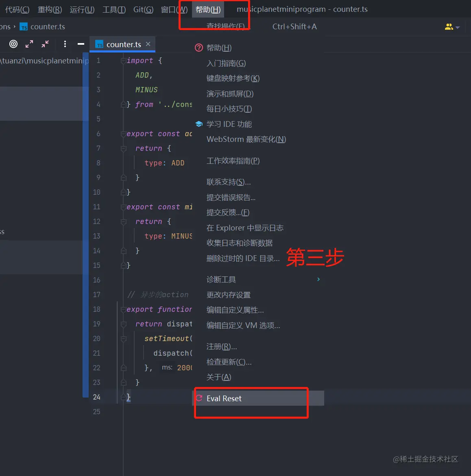The width and height of the screenshot is (471, 476).
Task: Click the Expand All arrows icon
Action: (29, 44)
